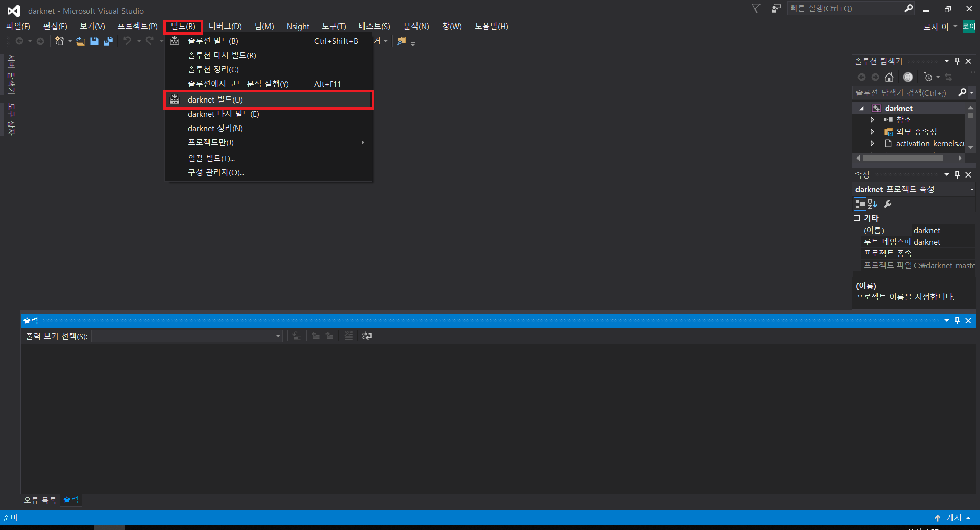The width and height of the screenshot is (980, 530).
Task: Collapse the 기타 category in Properties
Action: 857,218
